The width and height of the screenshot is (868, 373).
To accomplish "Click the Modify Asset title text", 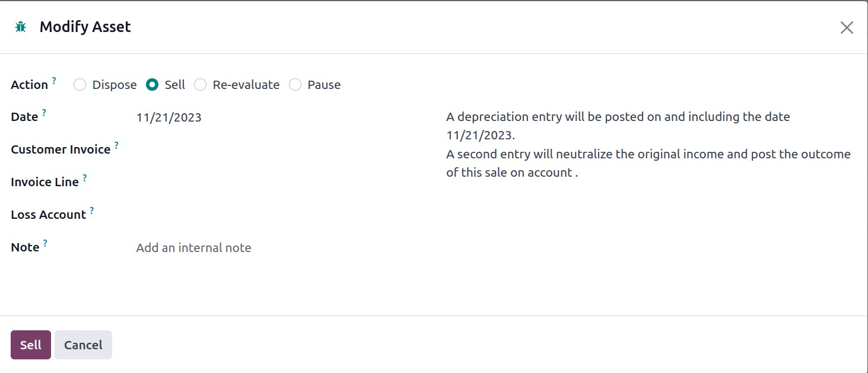I will coord(85,27).
